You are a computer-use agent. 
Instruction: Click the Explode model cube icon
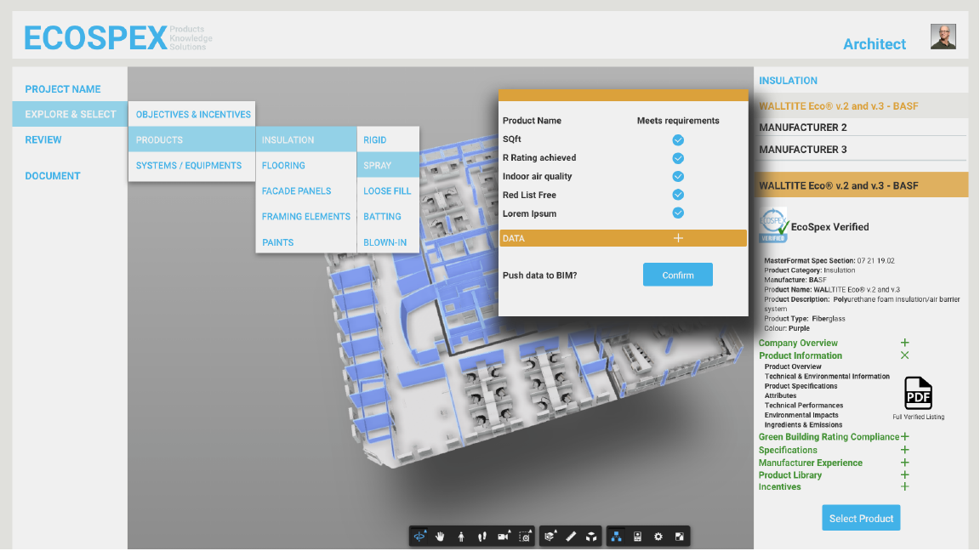tap(591, 536)
